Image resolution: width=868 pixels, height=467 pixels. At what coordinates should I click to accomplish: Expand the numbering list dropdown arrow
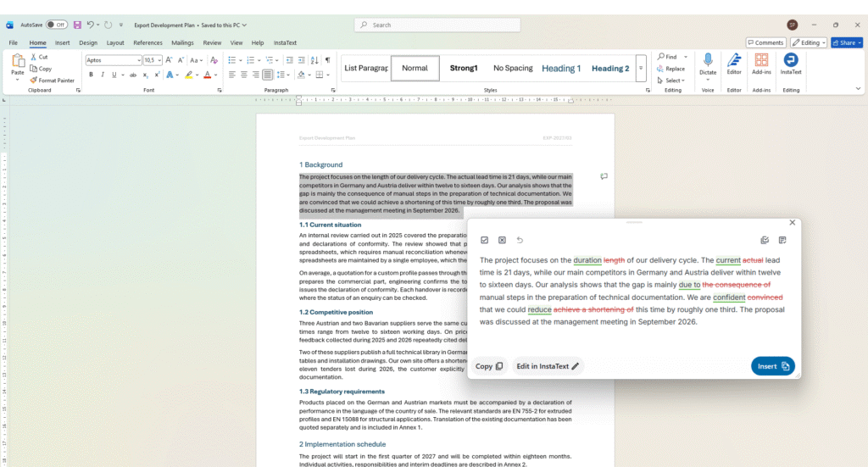(x=259, y=60)
